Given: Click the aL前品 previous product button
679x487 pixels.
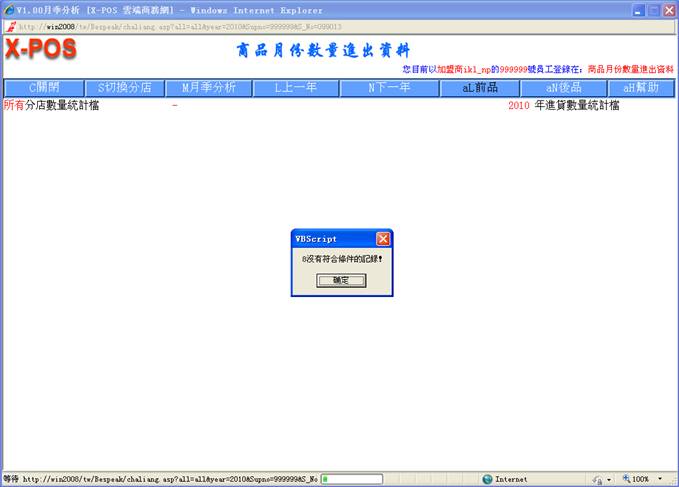Looking at the screenshot, I should tap(479, 88).
